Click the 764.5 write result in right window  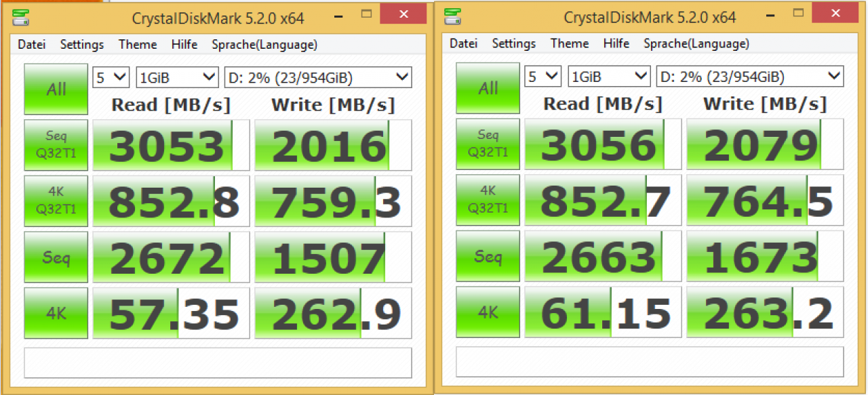point(765,200)
